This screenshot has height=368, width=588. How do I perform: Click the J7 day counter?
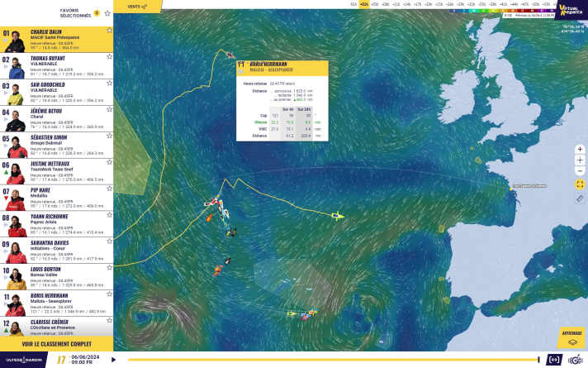(61, 360)
